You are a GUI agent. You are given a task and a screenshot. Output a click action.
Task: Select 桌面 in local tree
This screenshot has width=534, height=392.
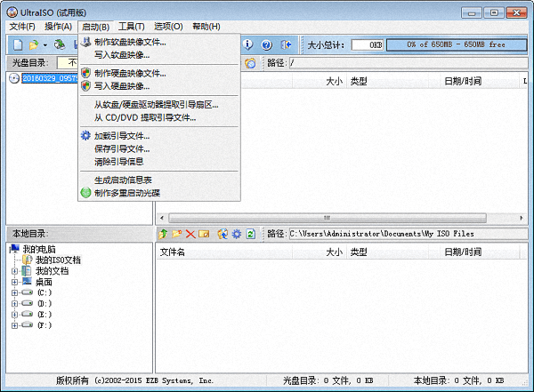(x=44, y=282)
